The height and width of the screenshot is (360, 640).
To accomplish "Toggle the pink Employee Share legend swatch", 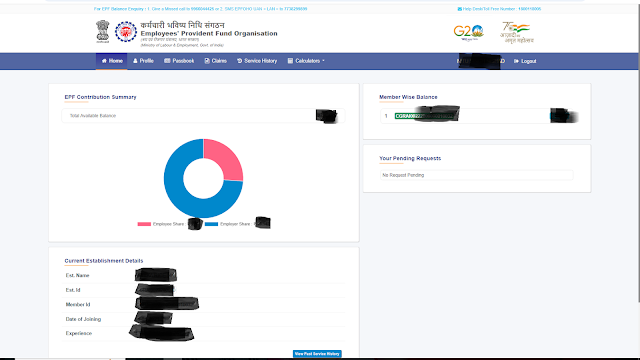I will pos(144,224).
